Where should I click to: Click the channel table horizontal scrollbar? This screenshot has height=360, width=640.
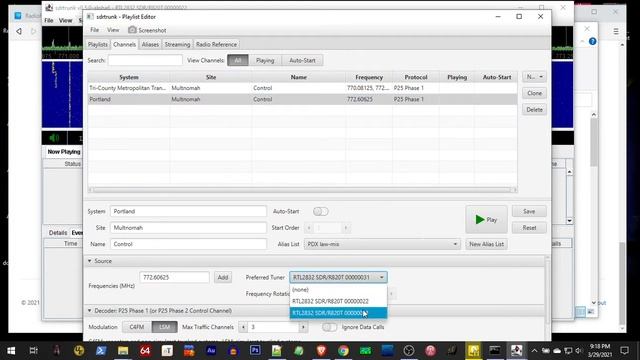pyautogui.click(x=302, y=190)
